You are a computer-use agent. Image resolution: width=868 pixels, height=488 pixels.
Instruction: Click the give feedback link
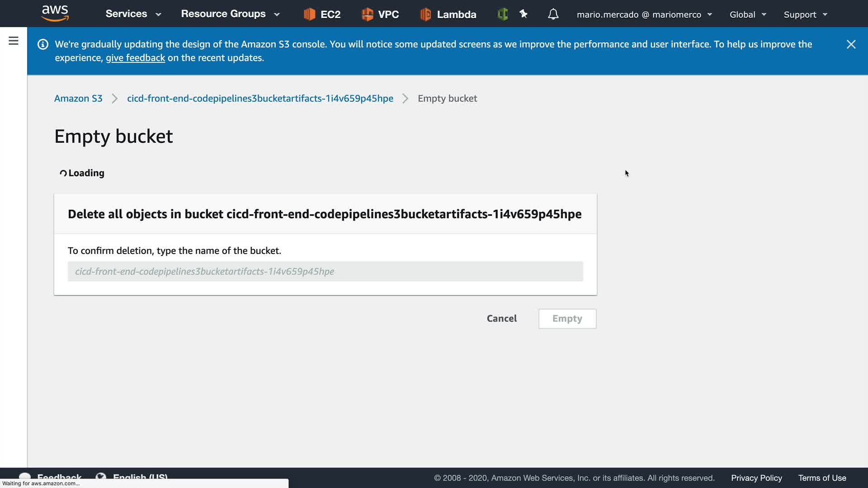[135, 58]
